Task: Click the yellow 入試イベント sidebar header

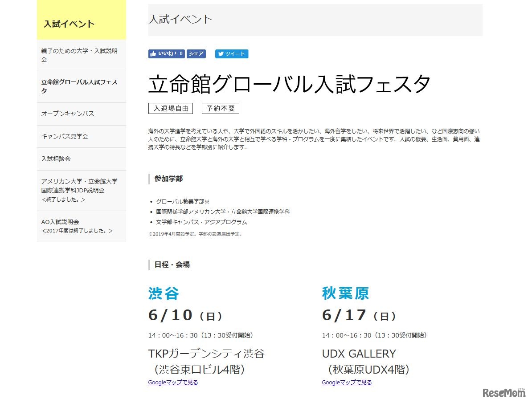Action: point(82,20)
